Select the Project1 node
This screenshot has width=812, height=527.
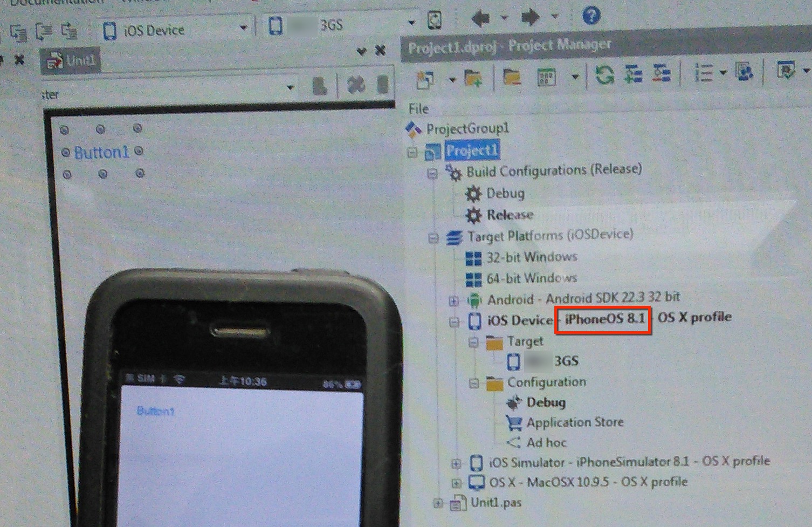pos(472,150)
